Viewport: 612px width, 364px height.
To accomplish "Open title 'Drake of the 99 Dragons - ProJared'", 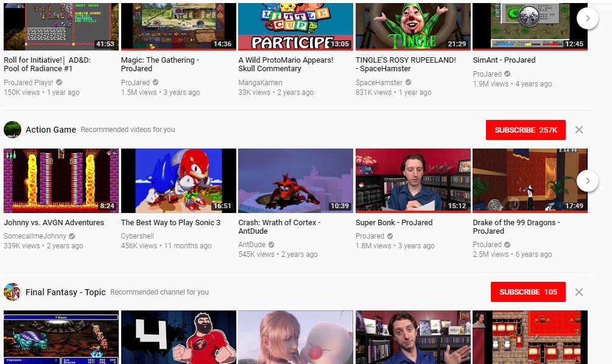I will [516, 226].
